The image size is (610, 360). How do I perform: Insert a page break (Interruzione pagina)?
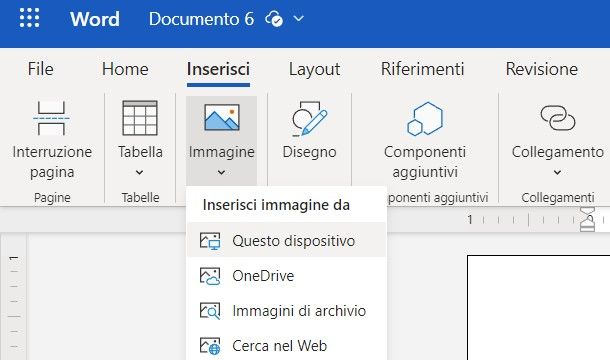[x=52, y=140]
